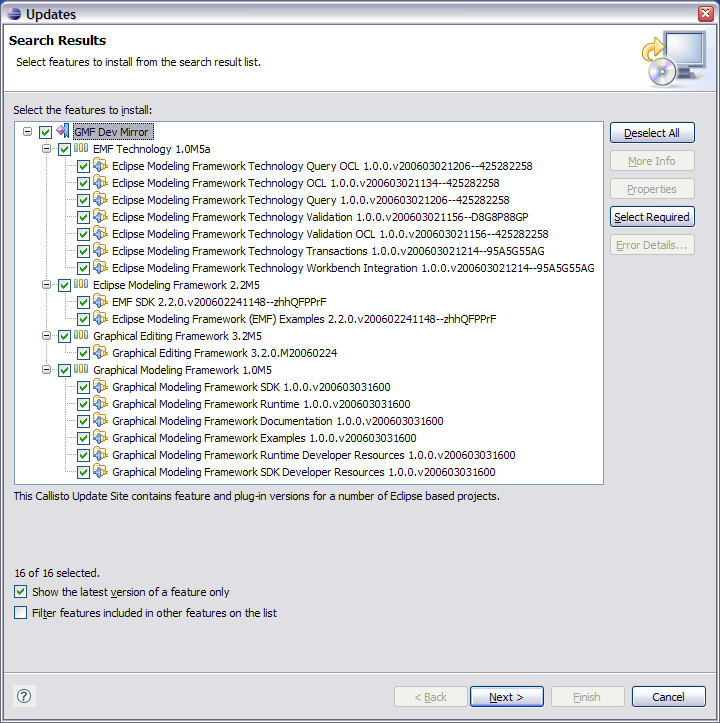Screen dimensions: 720x723
Task: Uncheck the Graphical Editing Framework 3.2.0.M20060224 checkbox
Action: click(x=83, y=354)
